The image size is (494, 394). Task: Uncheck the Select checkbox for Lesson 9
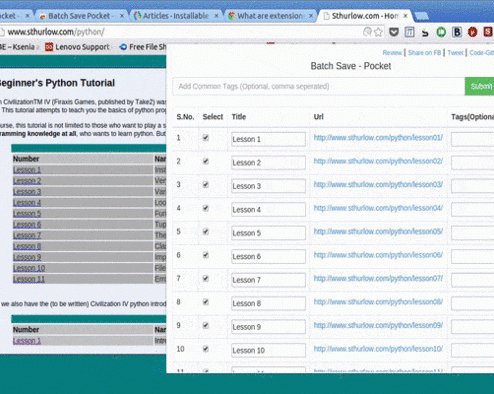(206, 325)
